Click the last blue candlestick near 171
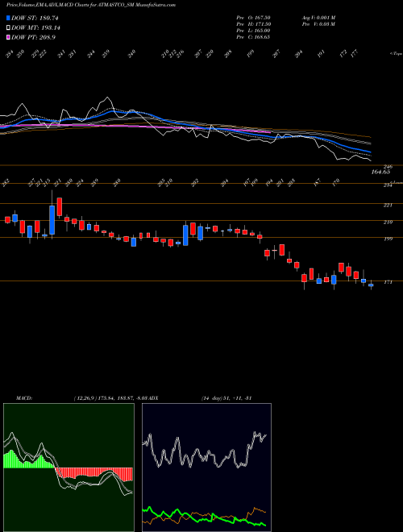The height and width of the screenshot is (532, 403). (371, 285)
